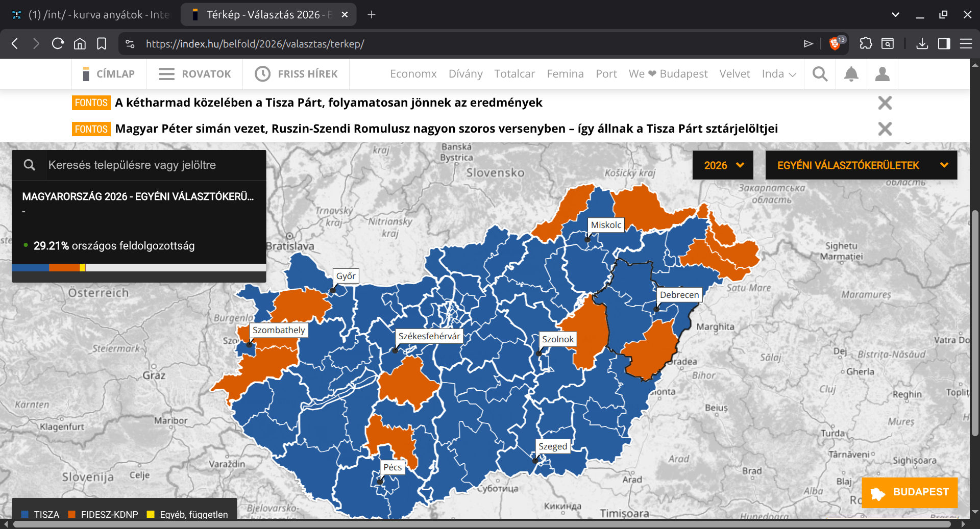Open site search magnifier icon
980x529 pixels.
coord(820,74)
